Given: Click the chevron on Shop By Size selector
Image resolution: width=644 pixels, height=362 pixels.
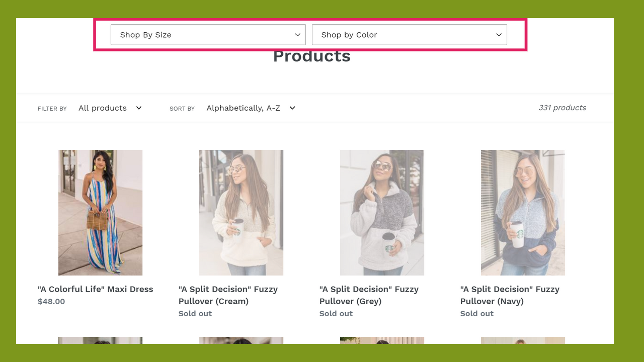Looking at the screenshot, I should point(297,35).
